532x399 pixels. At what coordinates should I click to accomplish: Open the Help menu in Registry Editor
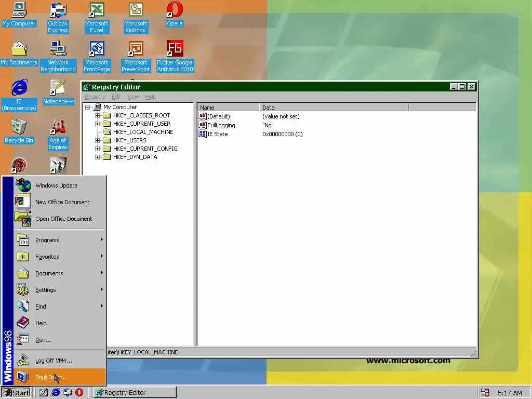[150, 97]
